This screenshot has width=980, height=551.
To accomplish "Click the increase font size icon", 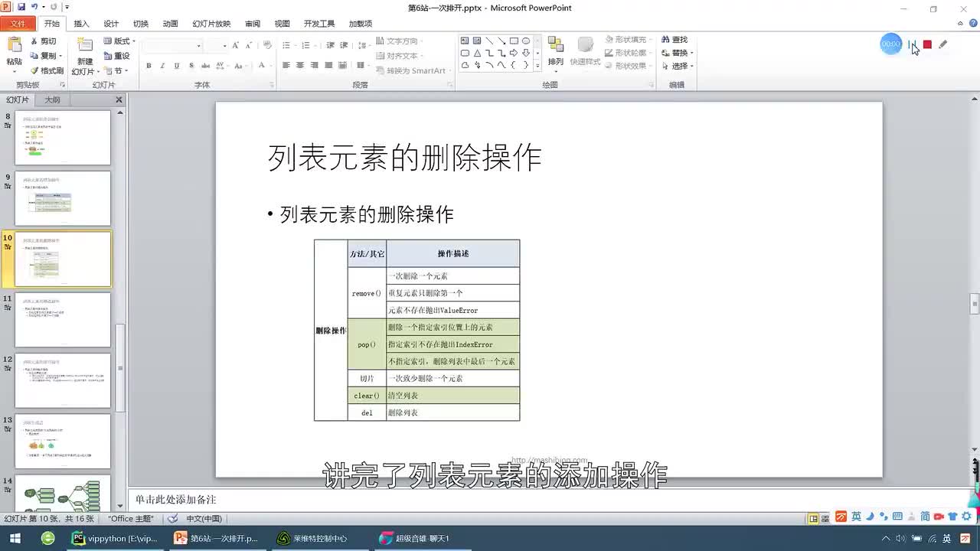I will (x=236, y=46).
